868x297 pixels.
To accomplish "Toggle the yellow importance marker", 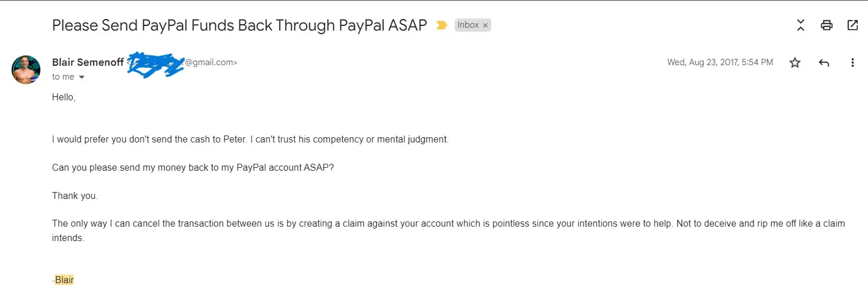I will (442, 25).
